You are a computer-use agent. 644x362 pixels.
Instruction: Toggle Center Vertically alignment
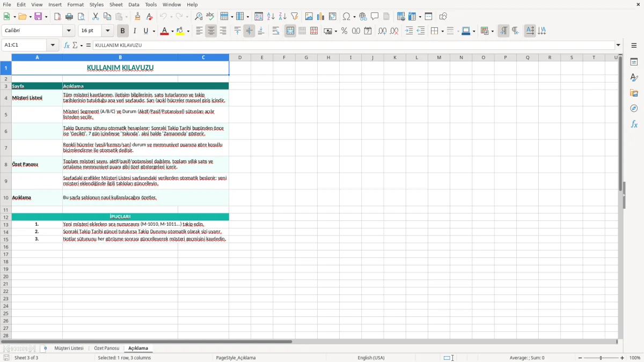click(x=249, y=31)
